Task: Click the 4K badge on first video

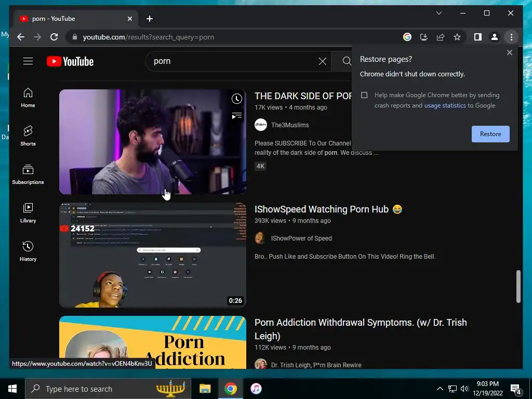Action: (x=260, y=166)
